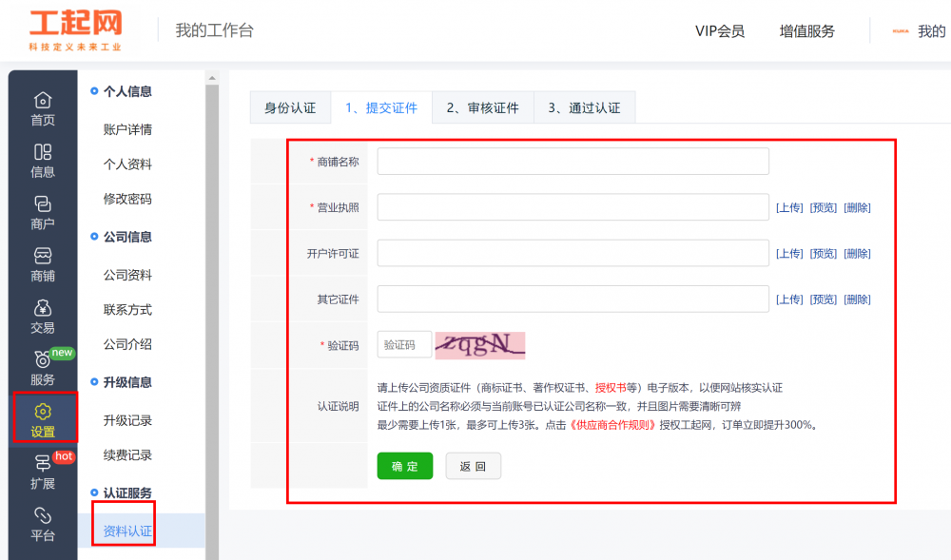Viewport: 951px width, 560px height.
Task: Click the 个人信息 section heading
Action: pos(127,91)
